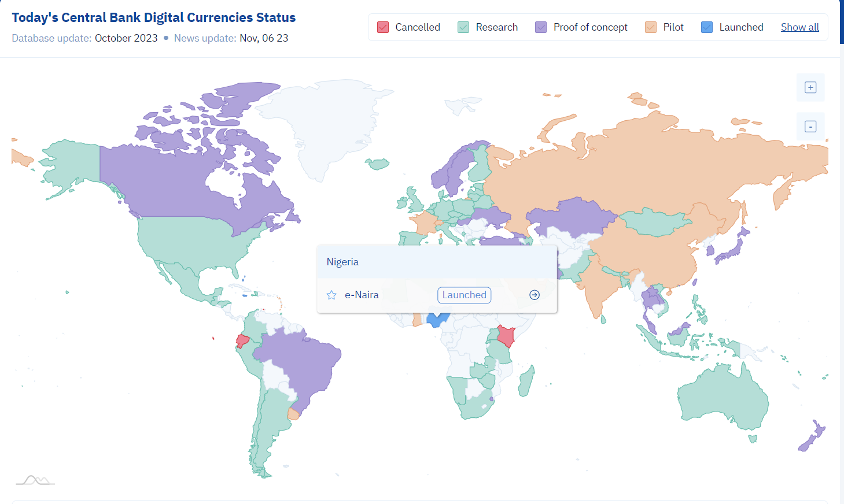
Task: Select the e-Naira currency name
Action: coord(362,295)
